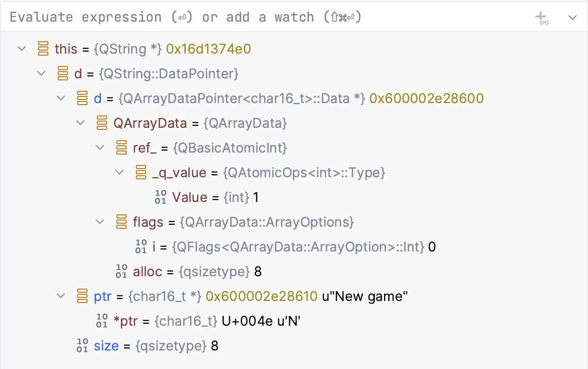Click the Evaluate expression input field
The width and height of the screenshot is (588, 369).
click(x=206, y=16)
